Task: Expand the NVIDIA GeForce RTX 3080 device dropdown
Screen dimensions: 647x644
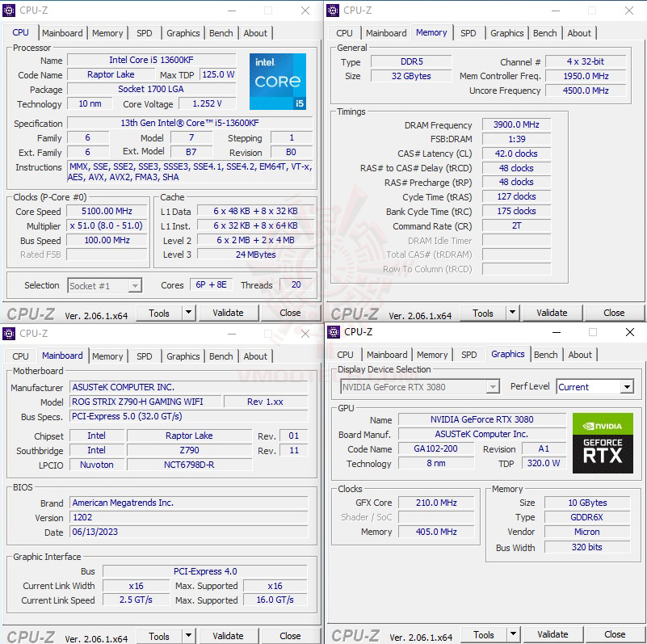Action: pos(493,387)
